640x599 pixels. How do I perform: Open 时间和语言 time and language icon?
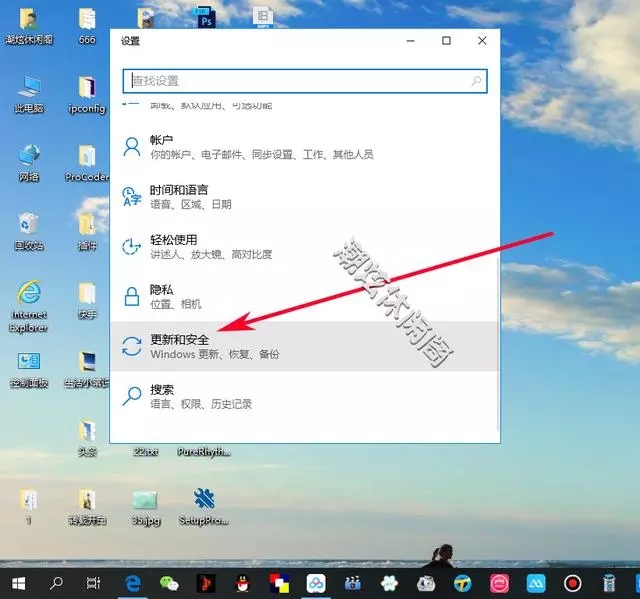click(x=132, y=197)
